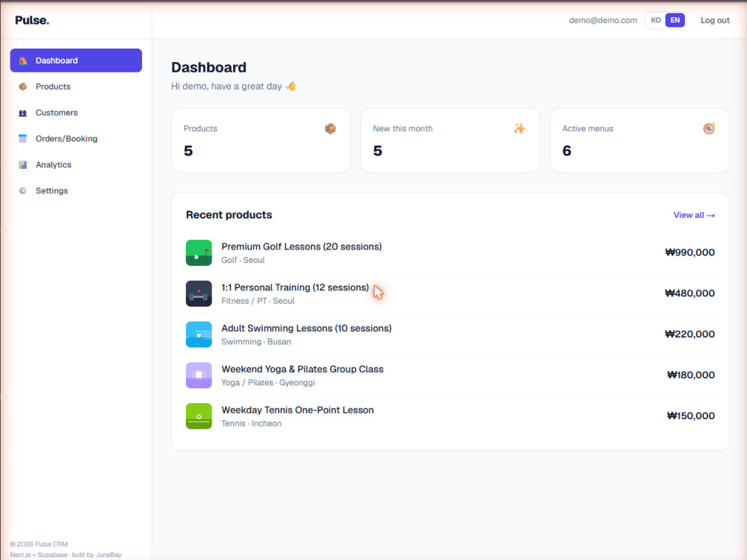Switch language to KO
The width and height of the screenshot is (747, 560).
656,20
